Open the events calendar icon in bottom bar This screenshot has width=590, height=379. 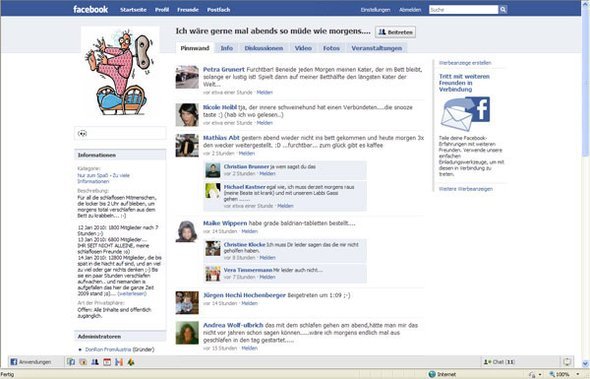(x=107, y=362)
